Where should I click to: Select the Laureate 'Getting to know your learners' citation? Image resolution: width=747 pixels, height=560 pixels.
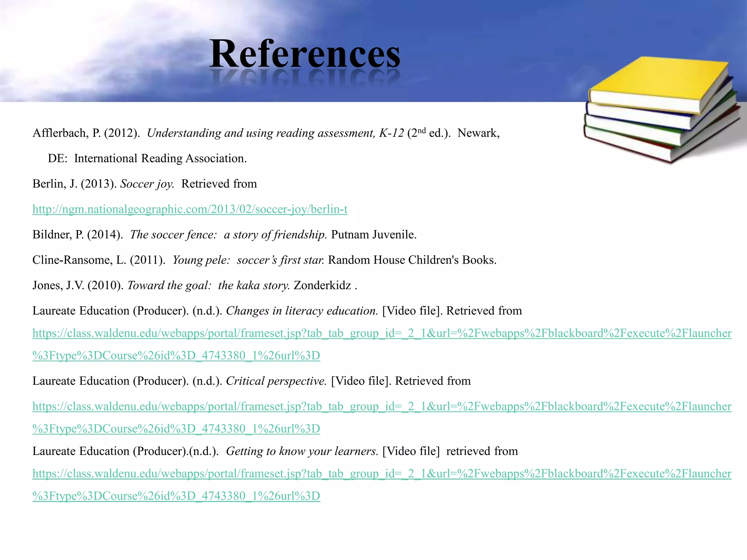click(275, 451)
